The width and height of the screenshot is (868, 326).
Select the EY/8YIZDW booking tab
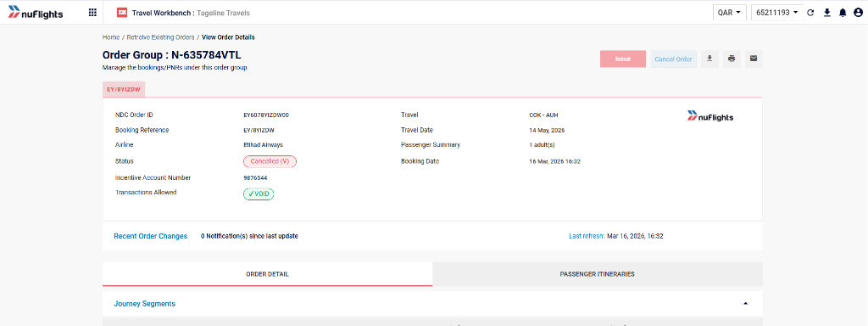(x=124, y=89)
